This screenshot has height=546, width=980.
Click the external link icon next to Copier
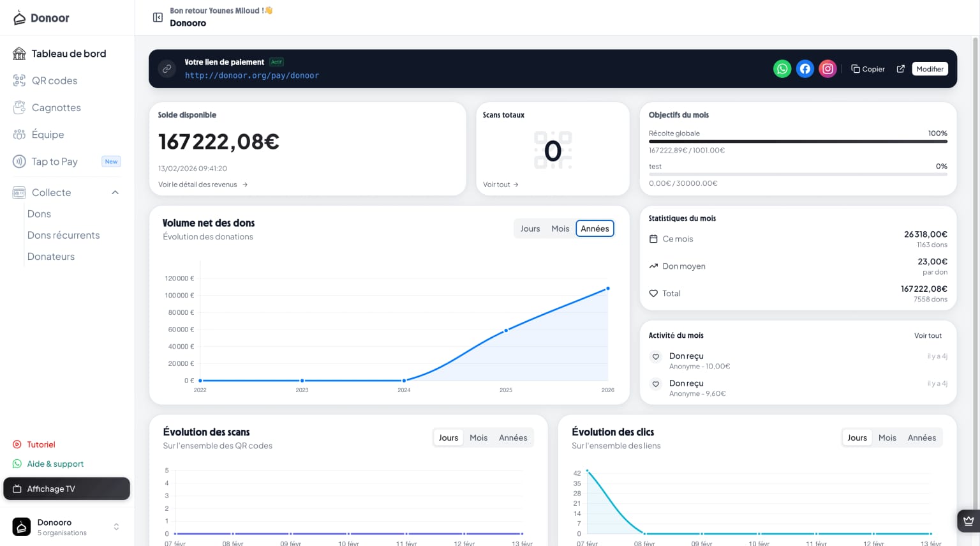[901, 68]
